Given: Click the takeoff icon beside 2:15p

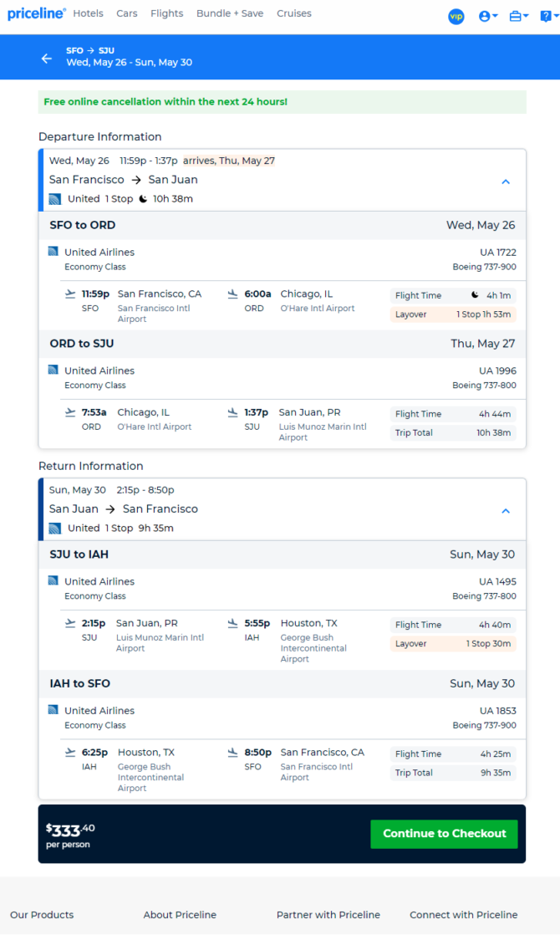Looking at the screenshot, I should 70,623.
